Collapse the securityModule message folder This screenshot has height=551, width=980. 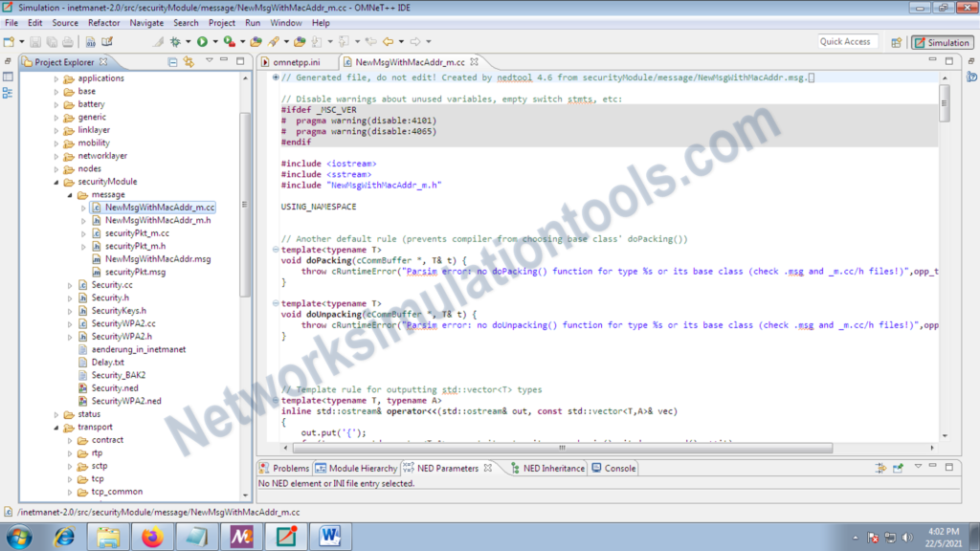pos(69,194)
